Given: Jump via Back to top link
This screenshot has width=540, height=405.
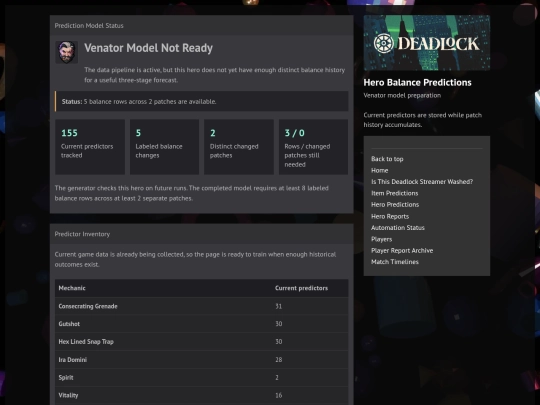Looking at the screenshot, I should pyautogui.click(x=387, y=159).
